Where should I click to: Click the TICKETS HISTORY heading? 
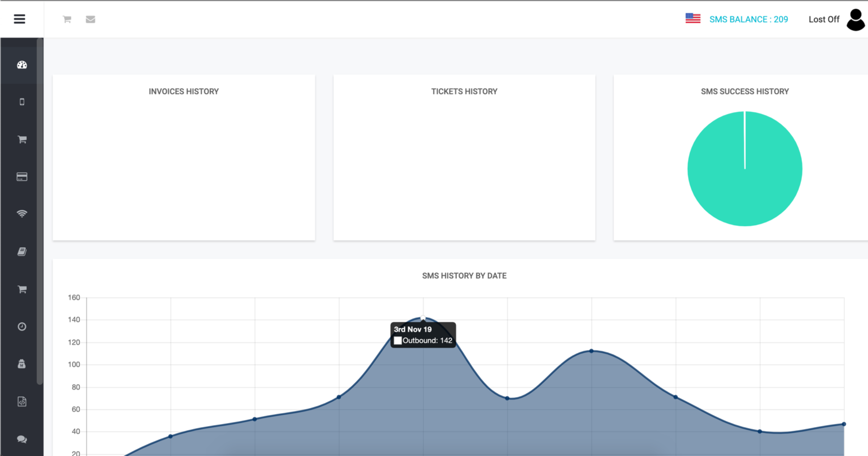[x=464, y=91]
